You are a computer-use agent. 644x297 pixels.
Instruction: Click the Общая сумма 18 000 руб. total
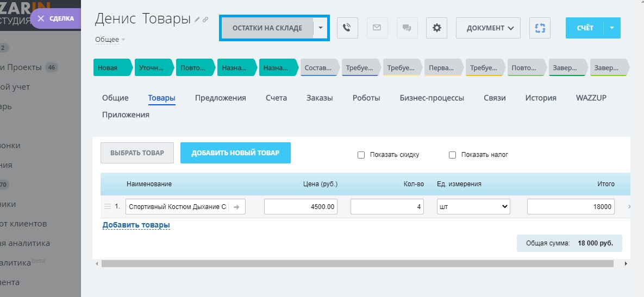click(x=569, y=243)
